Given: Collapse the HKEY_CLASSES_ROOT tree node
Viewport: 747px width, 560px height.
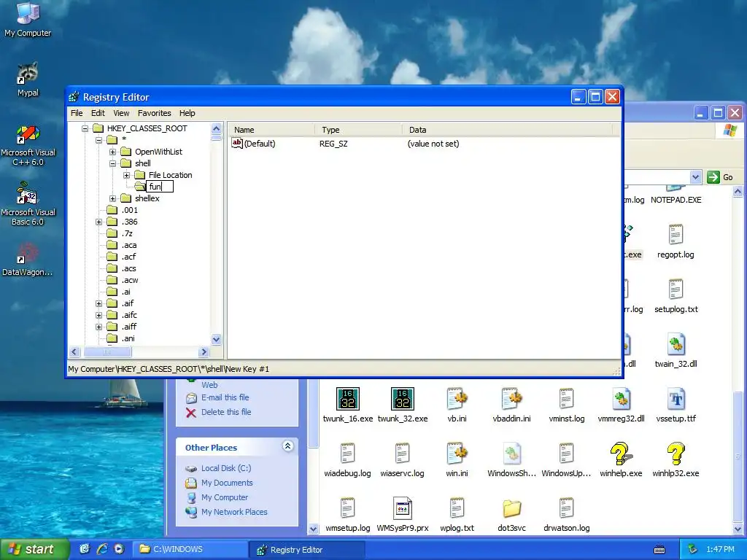Looking at the screenshot, I should click(85, 128).
